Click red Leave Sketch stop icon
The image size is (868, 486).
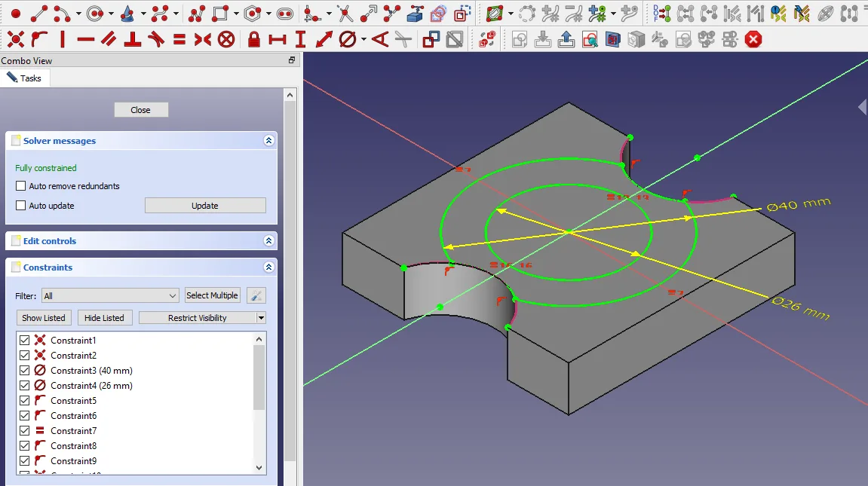click(x=753, y=40)
